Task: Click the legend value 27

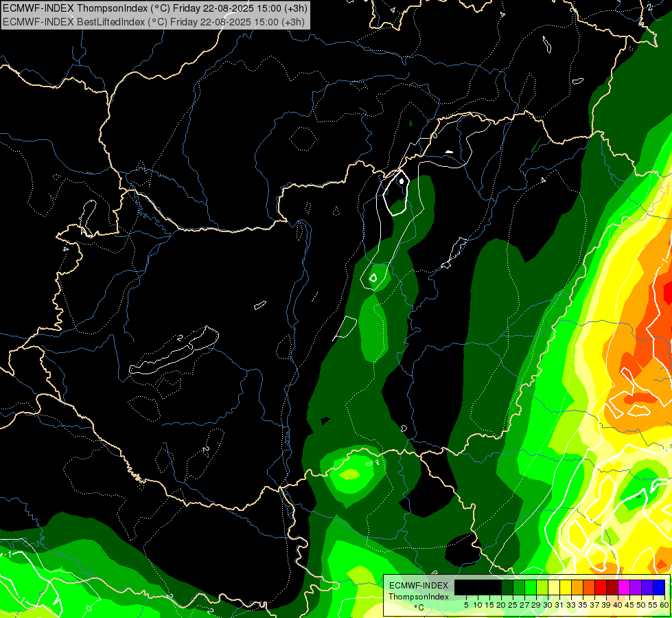Action: (524, 605)
